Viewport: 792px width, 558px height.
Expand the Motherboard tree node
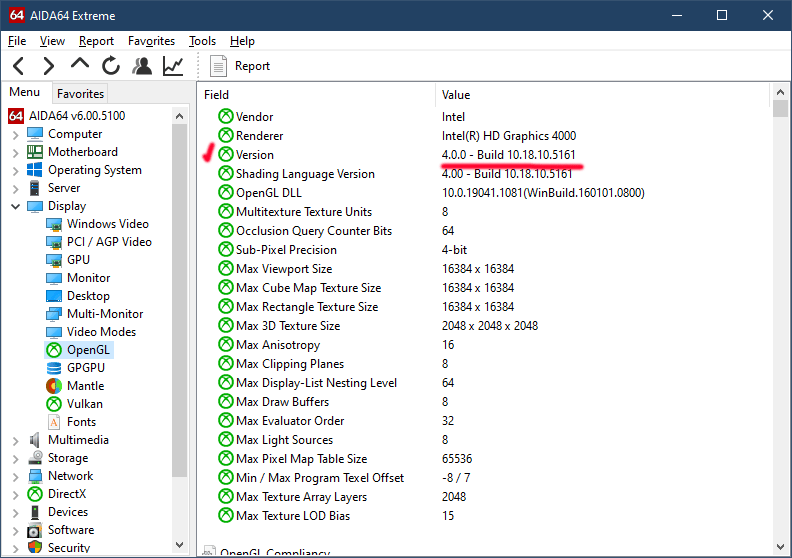point(16,153)
